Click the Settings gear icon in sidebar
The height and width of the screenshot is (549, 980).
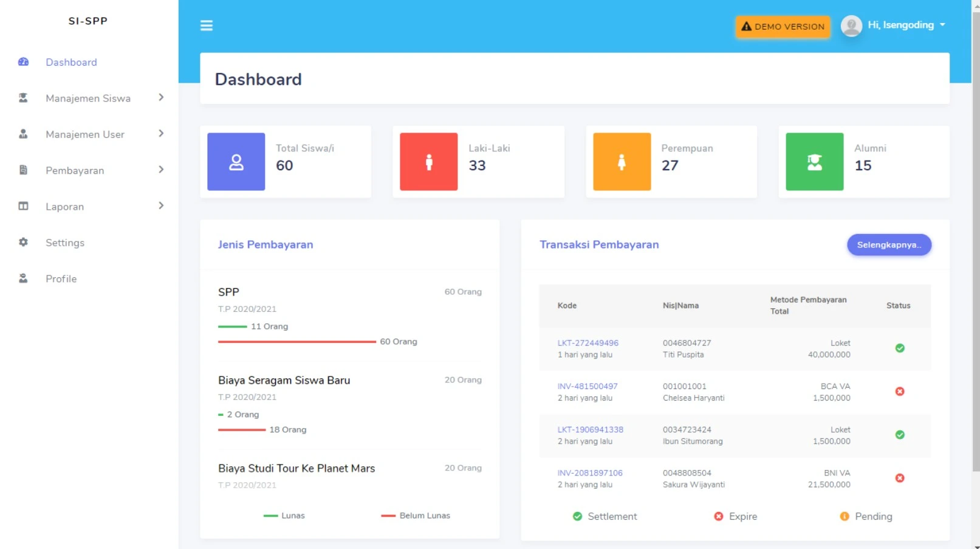[23, 242]
